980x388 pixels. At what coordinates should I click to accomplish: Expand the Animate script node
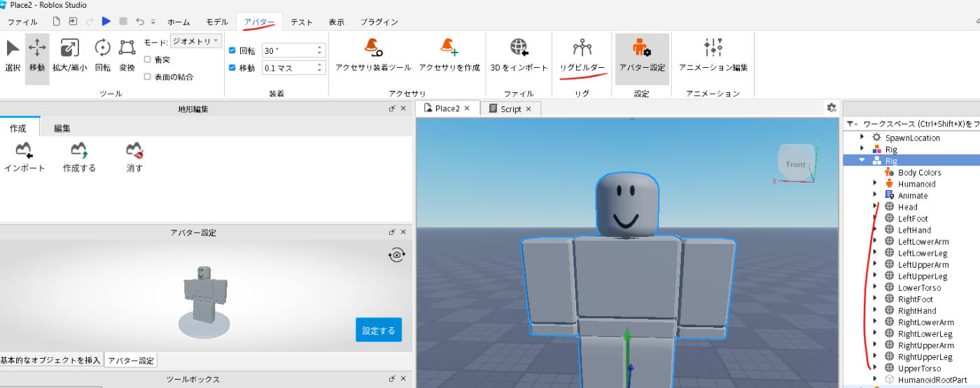[x=875, y=196]
